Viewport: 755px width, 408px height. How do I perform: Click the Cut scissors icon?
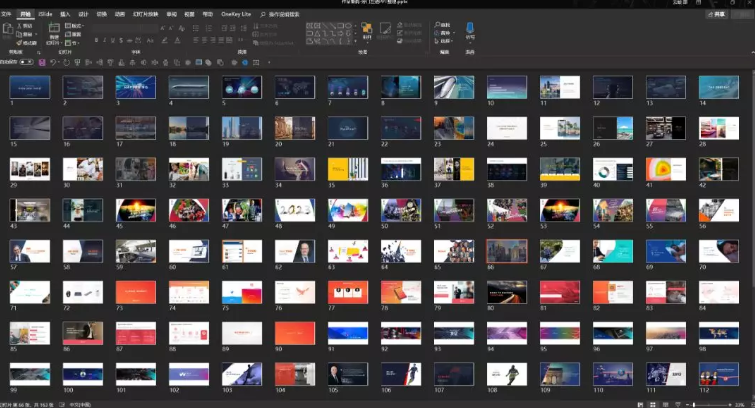(x=20, y=26)
